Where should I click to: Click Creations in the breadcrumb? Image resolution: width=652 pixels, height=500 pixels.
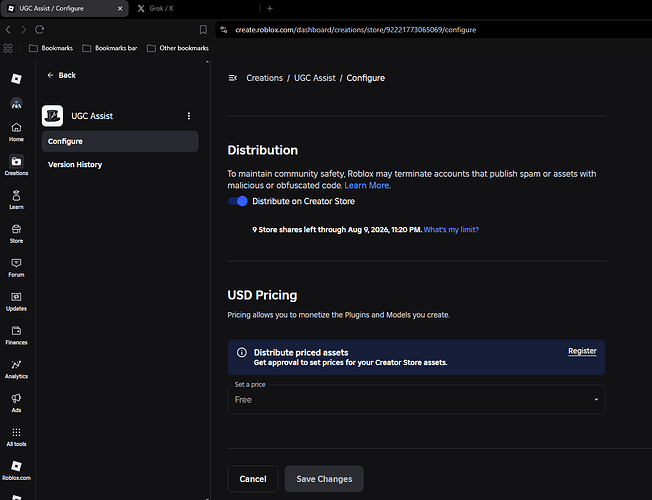(264, 78)
